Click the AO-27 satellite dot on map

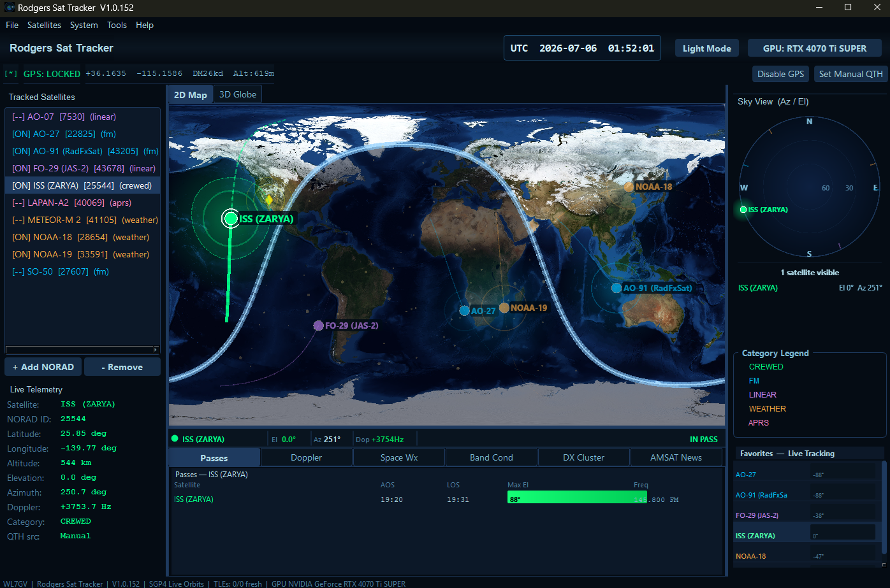tap(464, 311)
